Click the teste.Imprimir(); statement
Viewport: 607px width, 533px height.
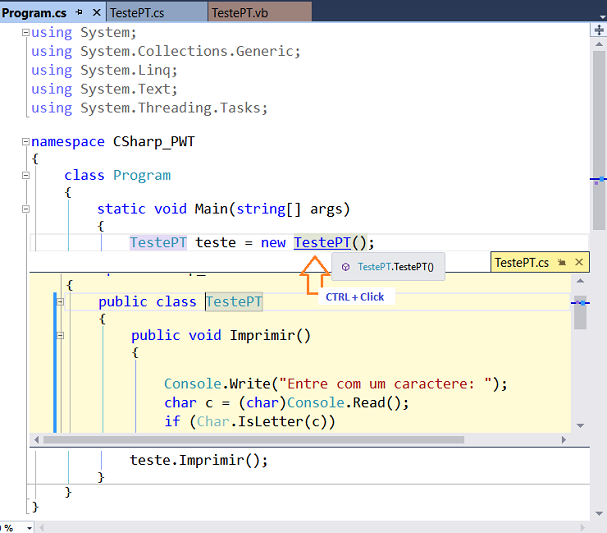click(199, 460)
